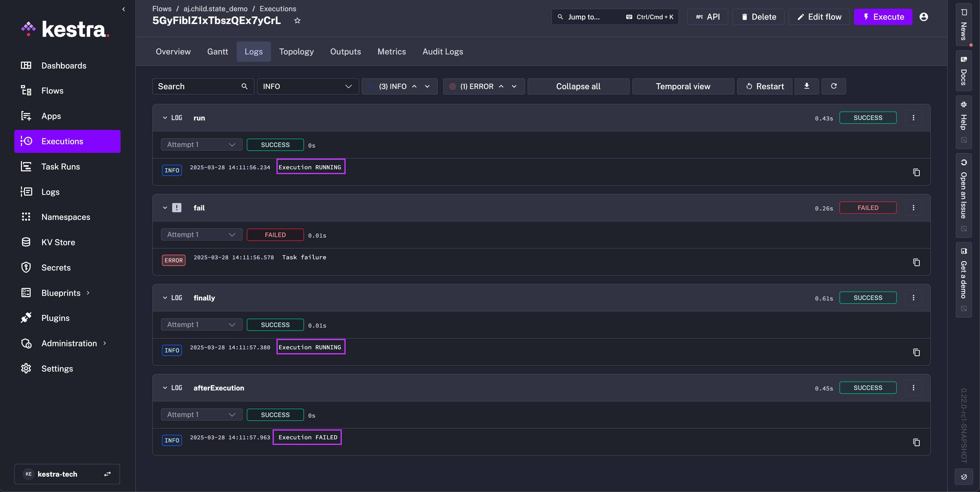Click the Restart button
This screenshot has height=492, width=980.
[x=765, y=86]
